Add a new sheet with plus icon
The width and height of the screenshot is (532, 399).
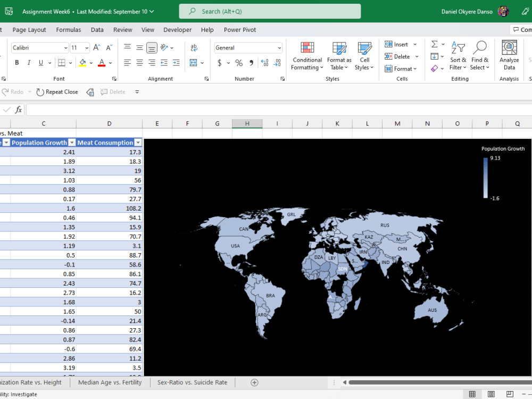(254, 383)
